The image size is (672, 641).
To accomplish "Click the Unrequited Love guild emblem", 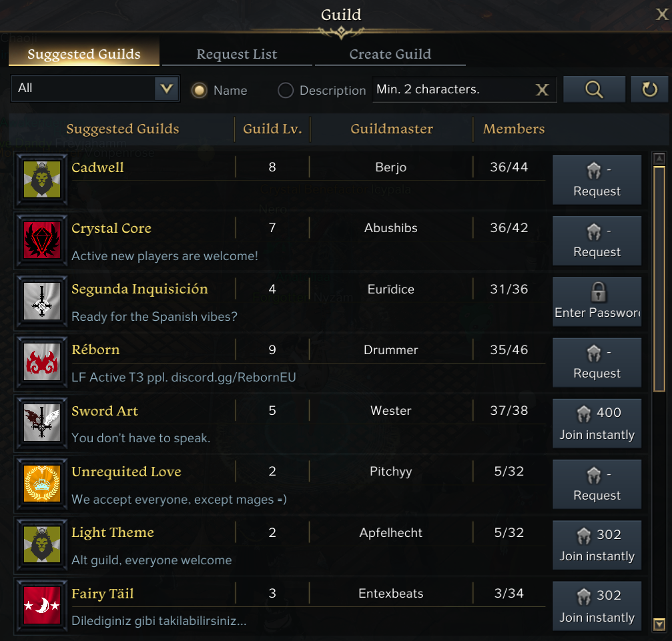I will pyautogui.click(x=42, y=484).
